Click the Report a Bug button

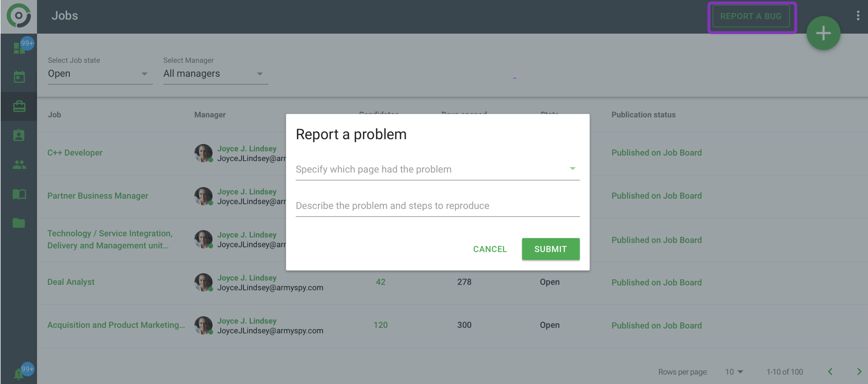click(750, 16)
